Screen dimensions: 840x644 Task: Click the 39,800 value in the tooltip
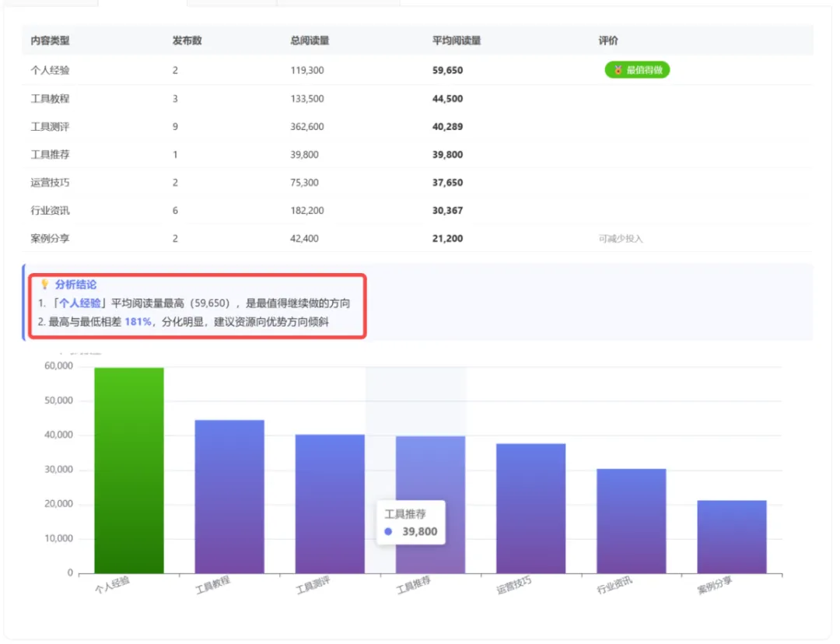pos(419,531)
